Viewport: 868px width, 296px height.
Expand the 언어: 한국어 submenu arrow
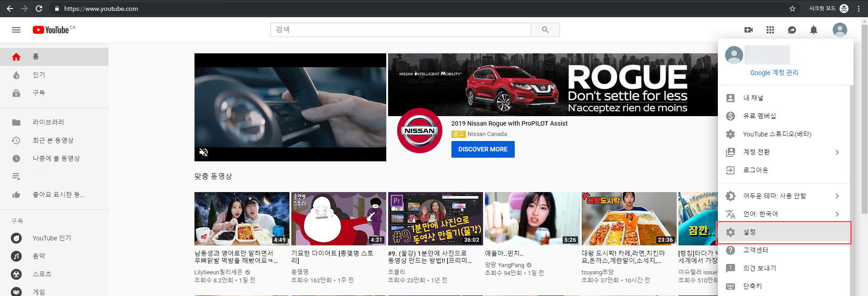837,214
